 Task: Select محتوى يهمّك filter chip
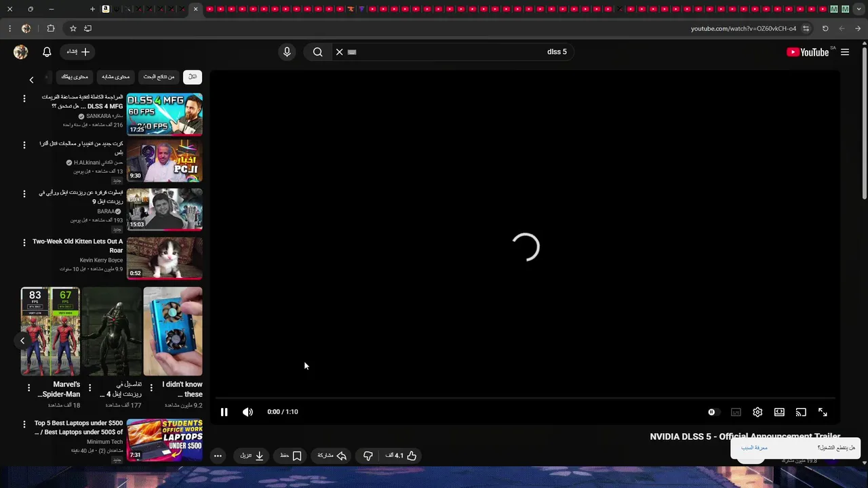coord(75,77)
